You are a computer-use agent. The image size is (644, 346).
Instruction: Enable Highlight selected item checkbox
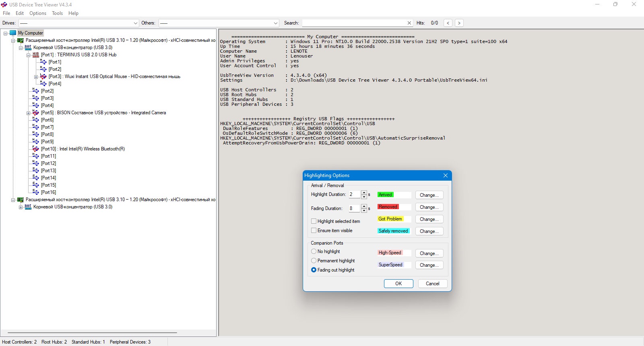[314, 221]
